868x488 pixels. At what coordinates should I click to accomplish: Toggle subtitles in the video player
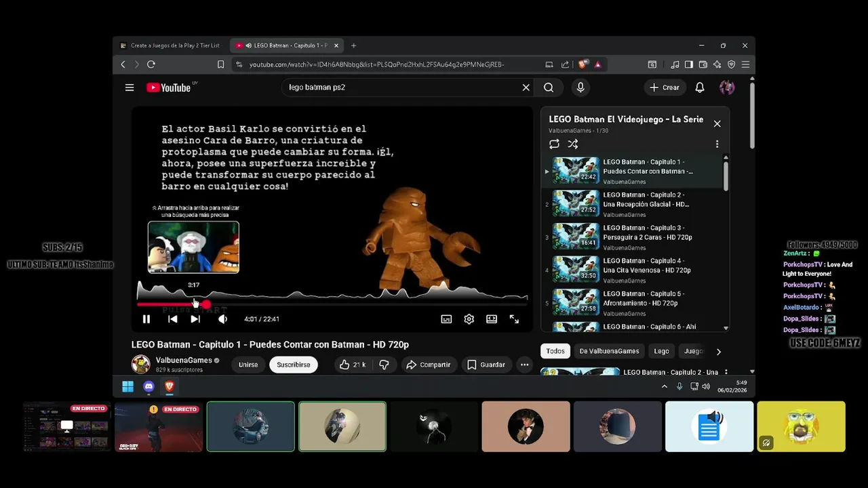tap(446, 319)
